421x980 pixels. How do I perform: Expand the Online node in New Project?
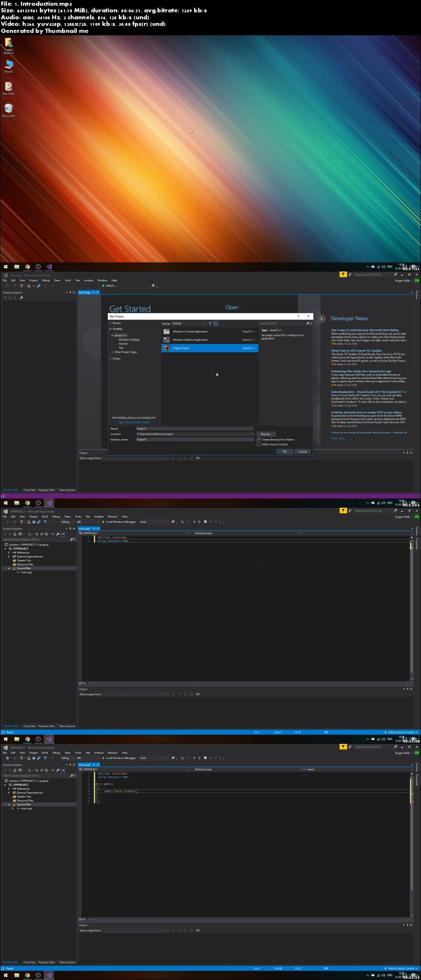coord(110,359)
